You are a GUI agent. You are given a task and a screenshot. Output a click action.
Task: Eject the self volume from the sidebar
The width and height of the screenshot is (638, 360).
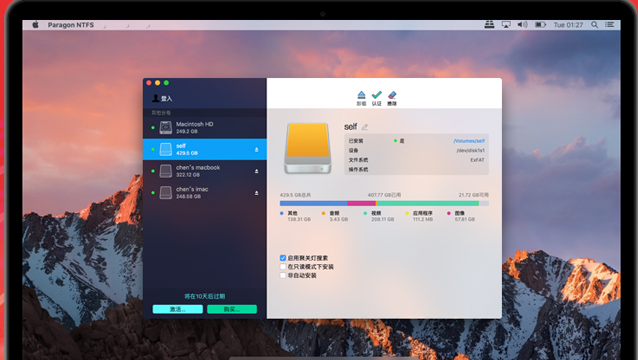click(256, 150)
